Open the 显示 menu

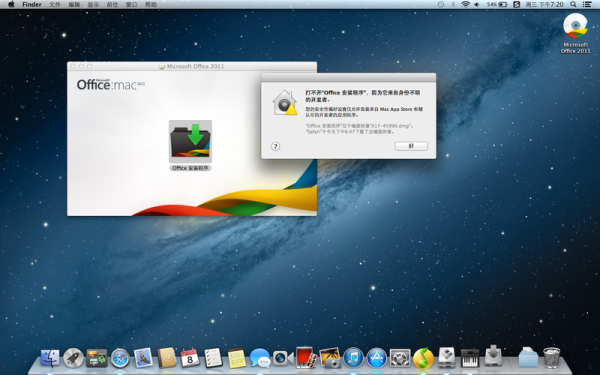(x=93, y=5)
